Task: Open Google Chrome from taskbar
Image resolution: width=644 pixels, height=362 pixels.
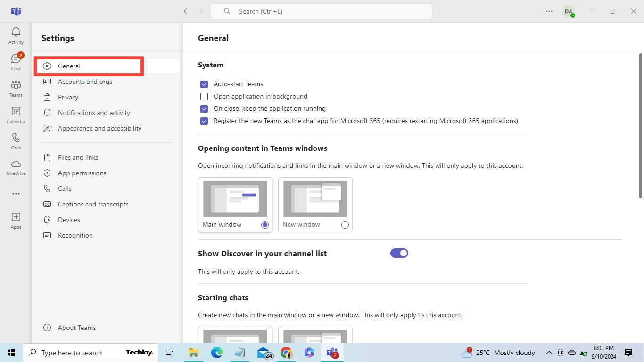Action: [x=286, y=353]
